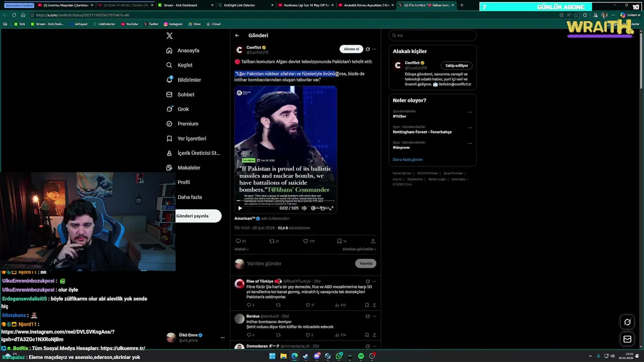Image resolution: width=644 pixels, height=362 pixels.
Task: Click Grok icon beside Abone ol
Action: click(x=368, y=49)
